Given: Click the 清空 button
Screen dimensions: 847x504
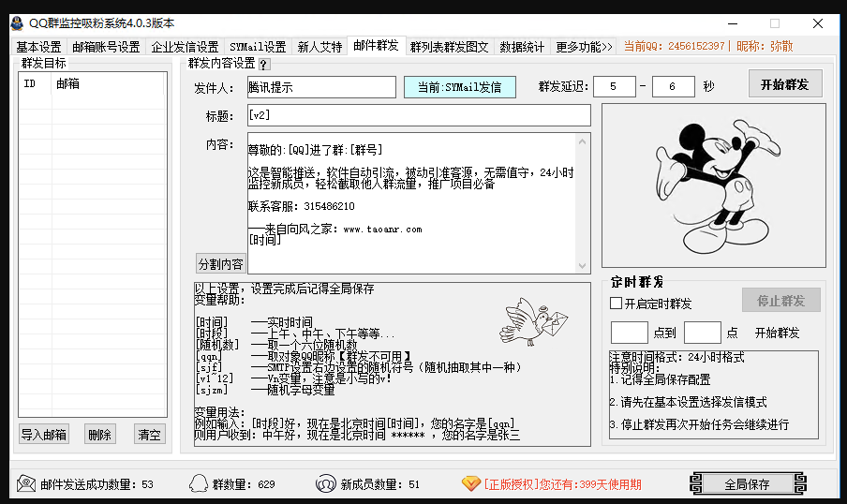Looking at the screenshot, I should pos(150,435).
